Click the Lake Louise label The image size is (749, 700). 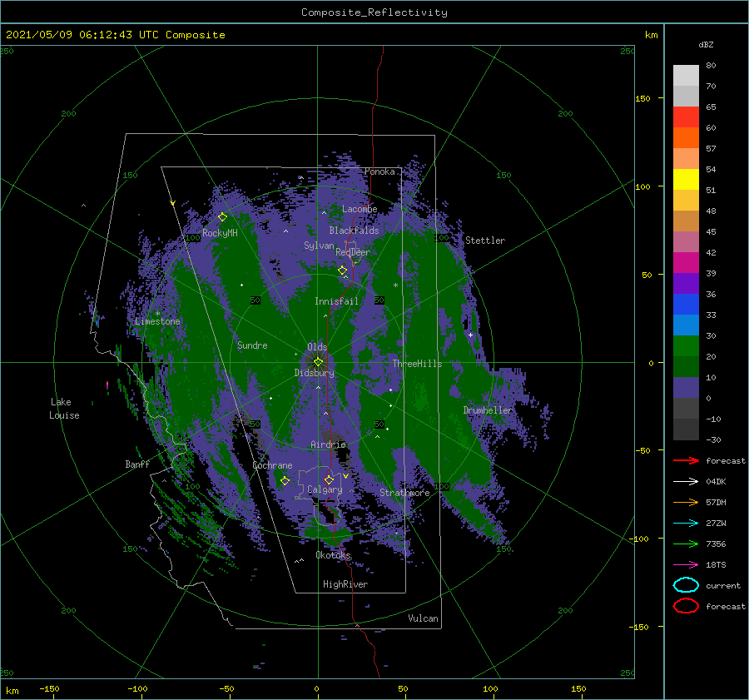[x=64, y=409]
